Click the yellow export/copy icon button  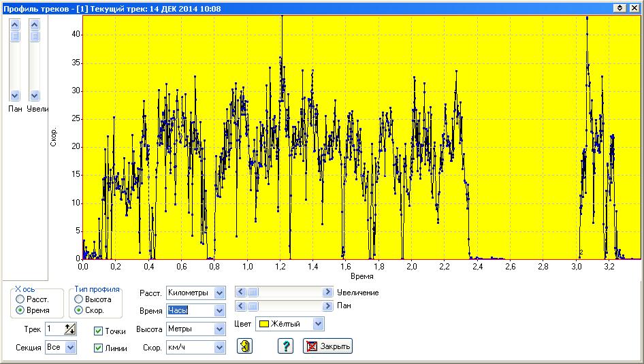point(245,346)
